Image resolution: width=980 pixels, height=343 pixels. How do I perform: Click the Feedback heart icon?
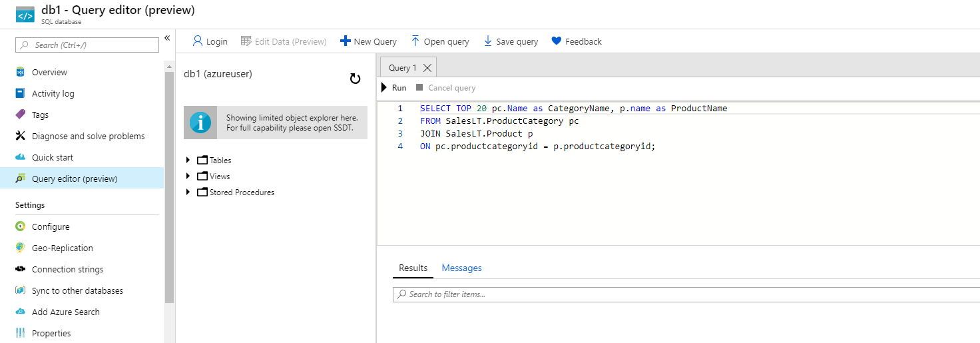(557, 41)
